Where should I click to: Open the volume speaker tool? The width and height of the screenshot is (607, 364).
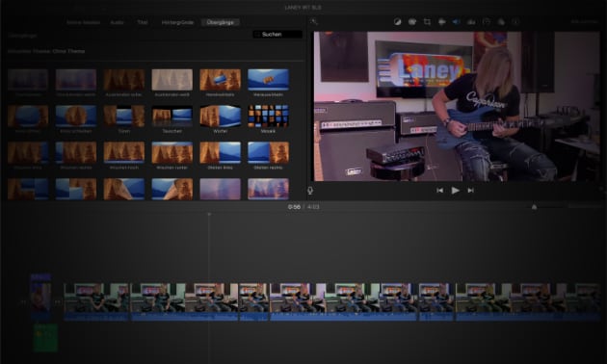[457, 22]
